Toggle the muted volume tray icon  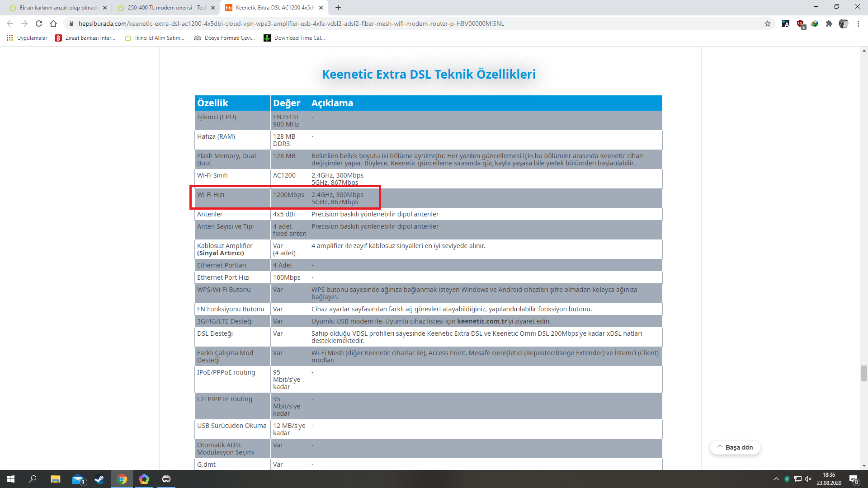[808, 479]
